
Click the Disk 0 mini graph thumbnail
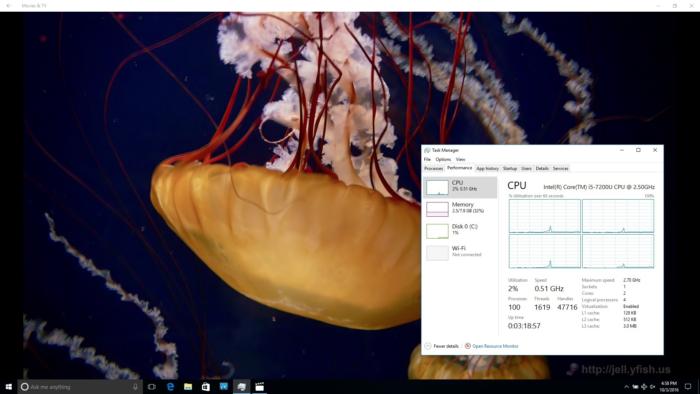pyautogui.click(x=437, y=231)
